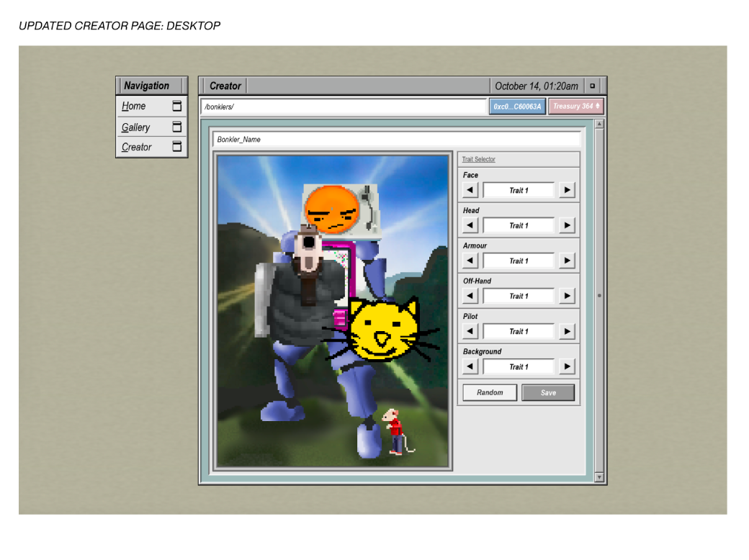This screenshot has height=560, width=749.
Task: Click the next arrow for Off-Hand trait
Action: pos(567,296)
